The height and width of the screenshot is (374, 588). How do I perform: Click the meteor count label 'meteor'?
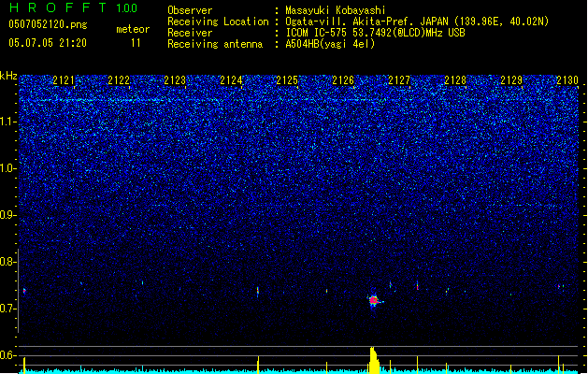tap(133, 29)
